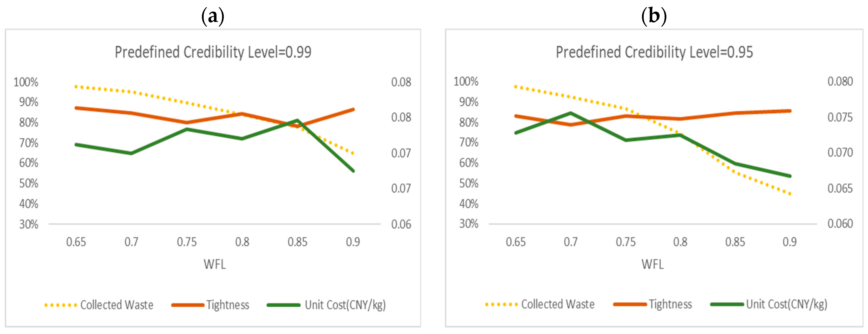Click the orange Tightness legend line in chart (a)
This screenshot has width=868, height=334.
point(188,305)
